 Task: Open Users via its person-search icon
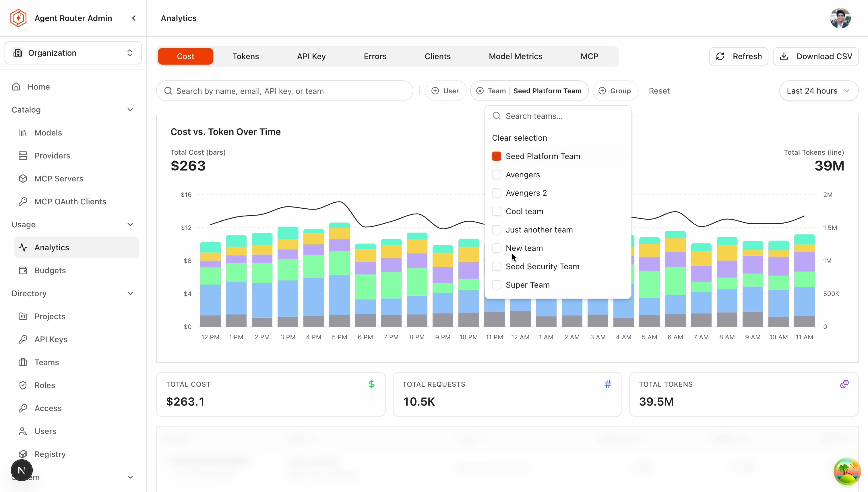tap(23, 431)
